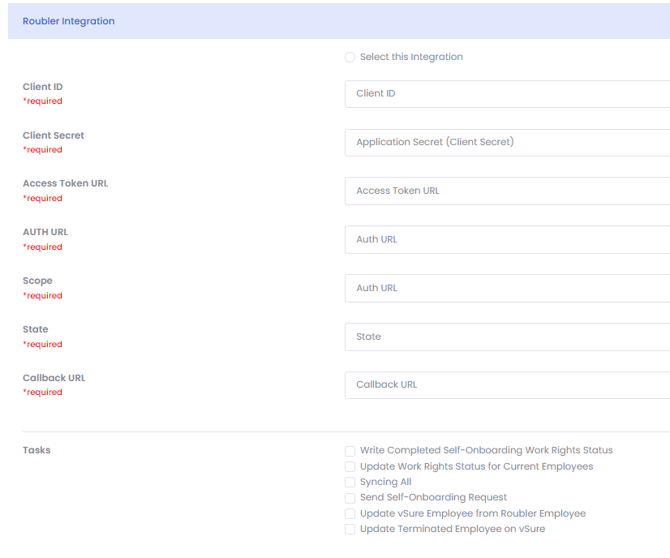The height and width of the screenshot is (558, 670).
Task: Tick the Syncing All checkbox
Action: point(350,482)
